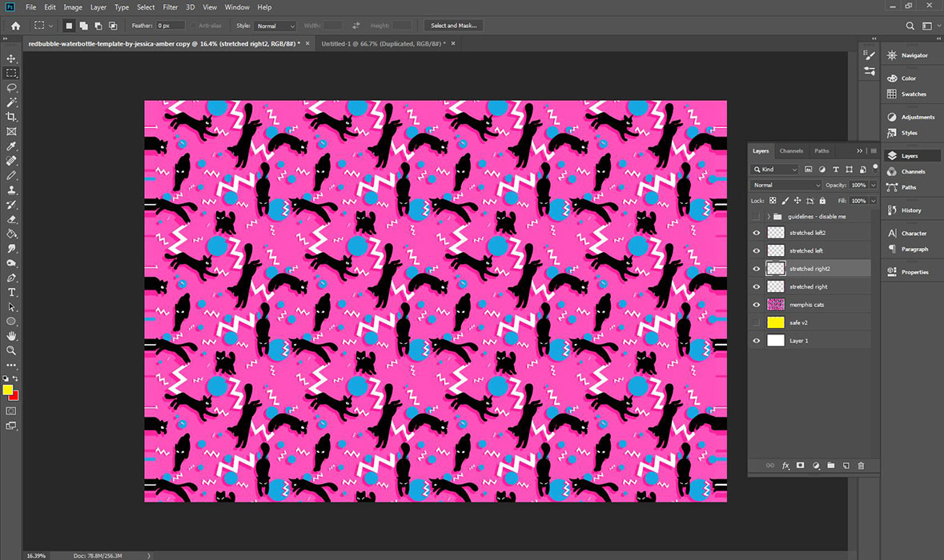Hide the stretched right2 layer
This screenshot has width=944, height=560.
click(x=757, y=269)
